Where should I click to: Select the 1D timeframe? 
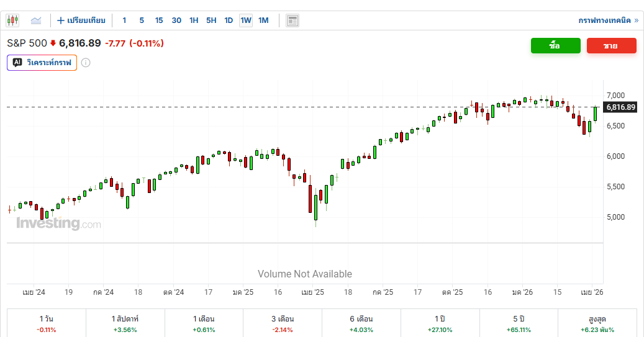(x=229, y=20)
